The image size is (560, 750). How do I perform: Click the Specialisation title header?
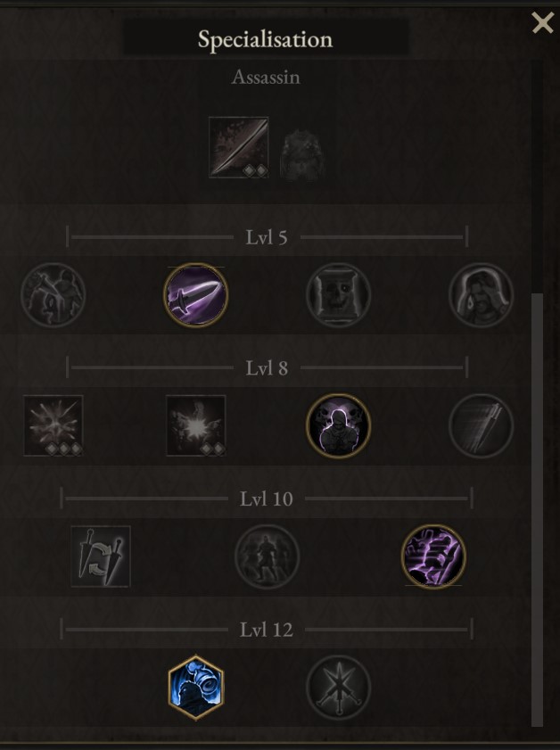click(266, 38)
